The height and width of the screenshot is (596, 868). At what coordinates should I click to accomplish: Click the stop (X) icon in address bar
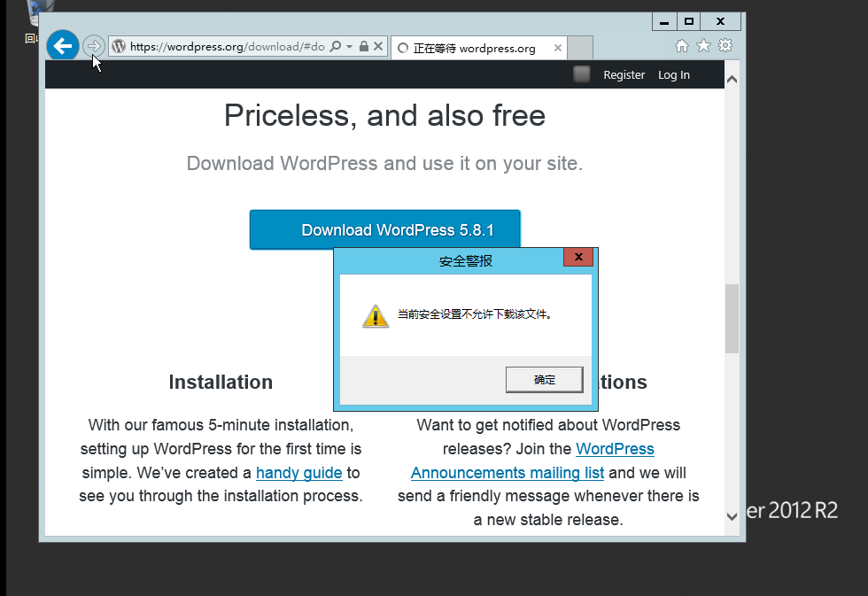(x=379, y=46)
